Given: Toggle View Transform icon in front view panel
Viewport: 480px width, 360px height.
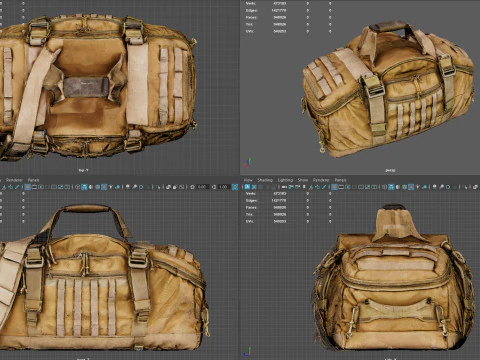Looking at the screenshot, I should [x=235, y=187].
